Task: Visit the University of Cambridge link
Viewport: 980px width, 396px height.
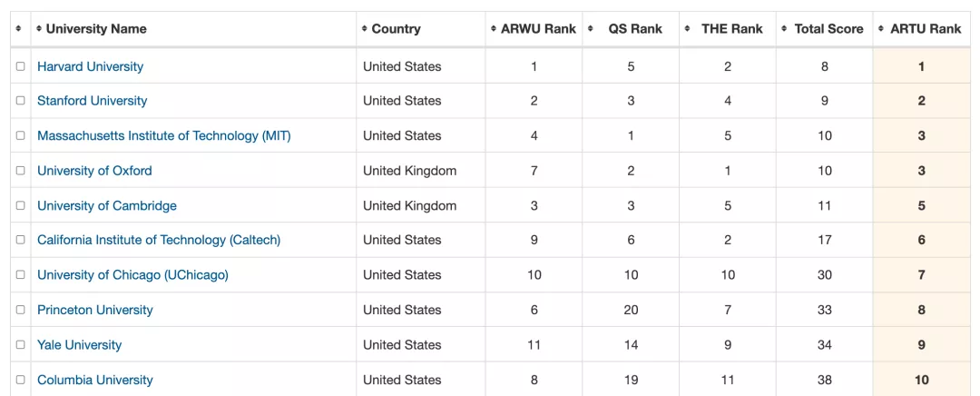Action: [106, 205]
